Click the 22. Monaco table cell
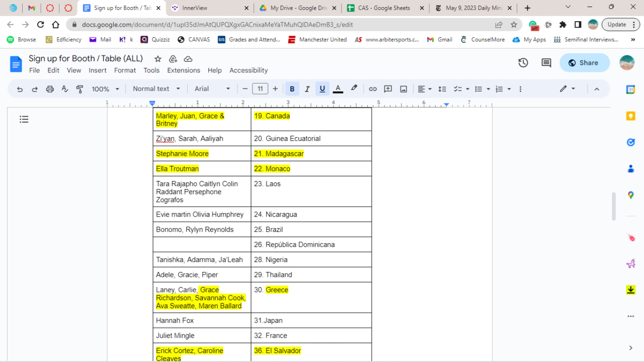This screenshot has height=362, width=644. click(311, 168)
